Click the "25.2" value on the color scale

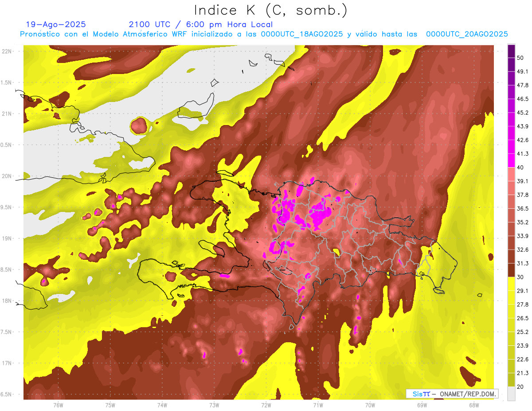[523, 332]
